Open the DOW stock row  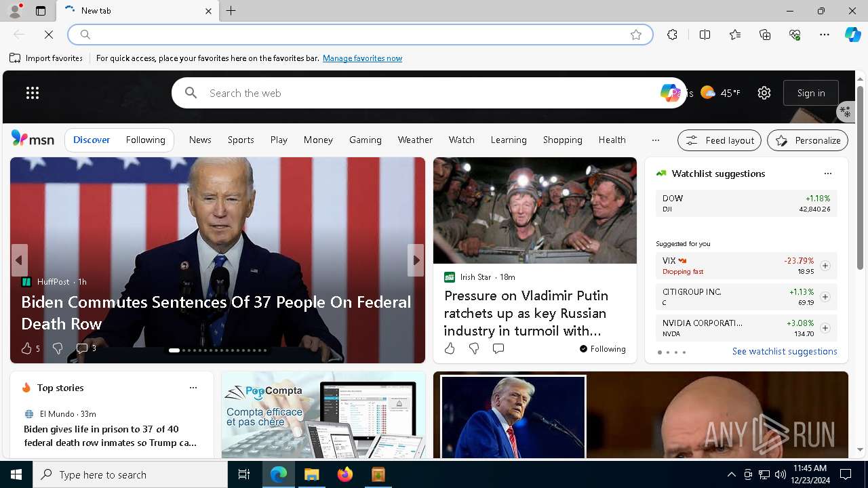747,203
